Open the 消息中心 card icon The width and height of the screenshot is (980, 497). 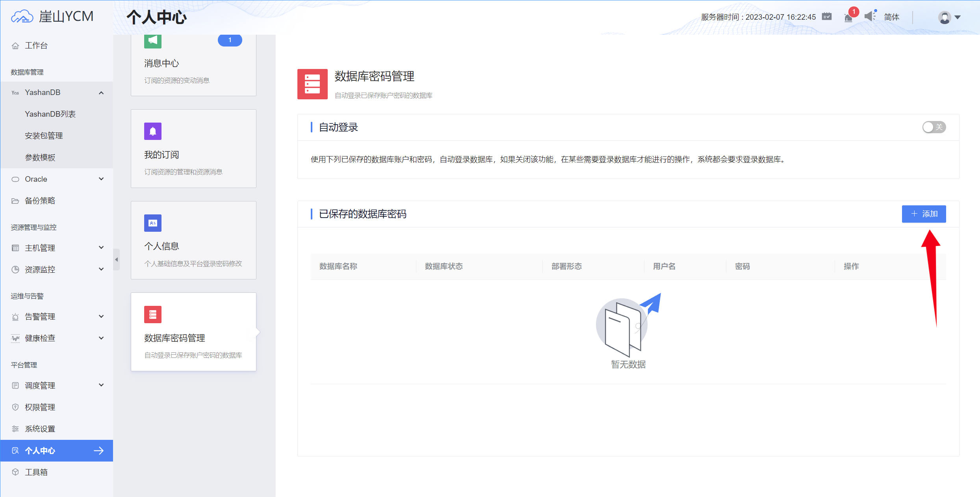click(x=152, y=40)
